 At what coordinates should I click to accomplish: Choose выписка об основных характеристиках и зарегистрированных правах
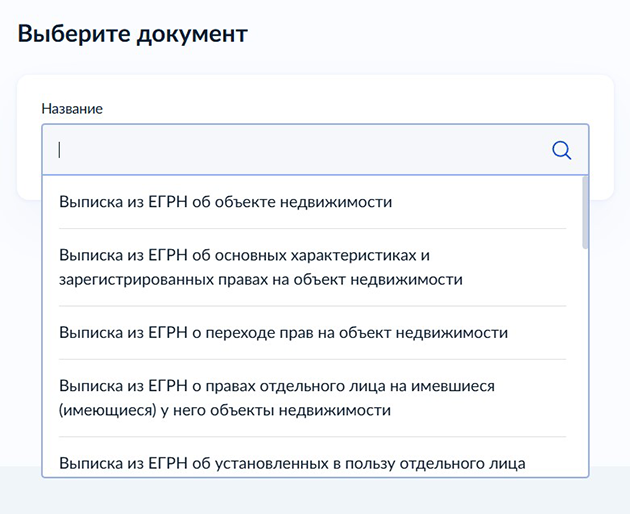[x=313, y=267]
